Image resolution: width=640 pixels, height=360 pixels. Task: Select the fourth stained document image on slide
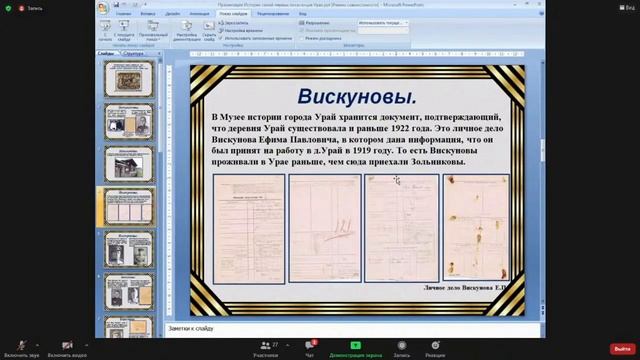coord(476,227)
